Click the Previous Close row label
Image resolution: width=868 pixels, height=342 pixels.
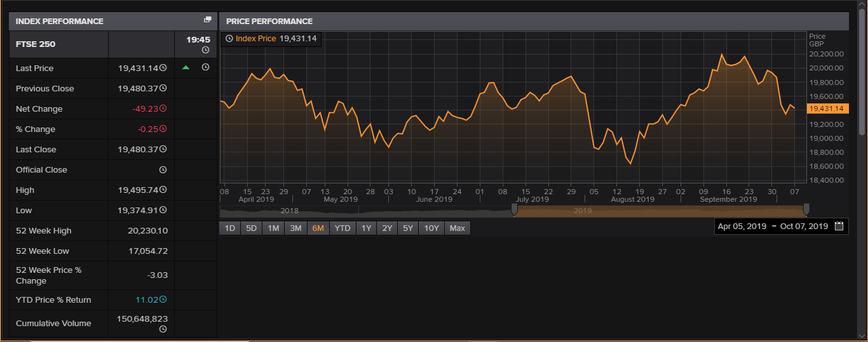(x=45, y=88)
